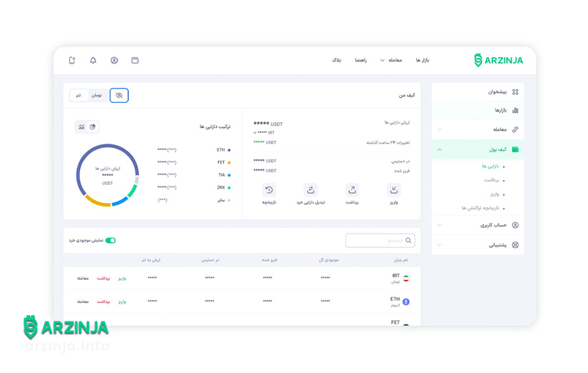Open notifications bell icon
Viewport: 588px width, 373px height.
93,60
